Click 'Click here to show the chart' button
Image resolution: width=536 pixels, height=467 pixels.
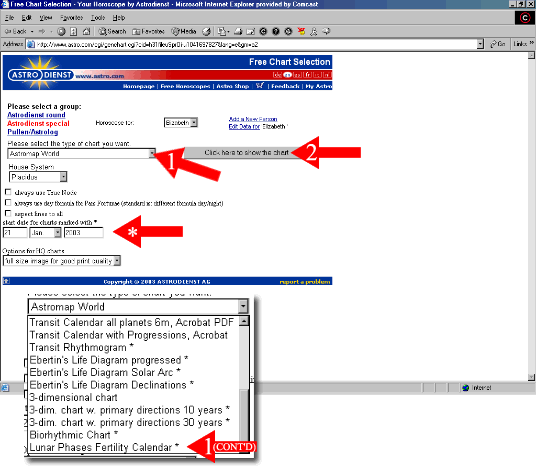pyautogui.click(x=246, y=152)
